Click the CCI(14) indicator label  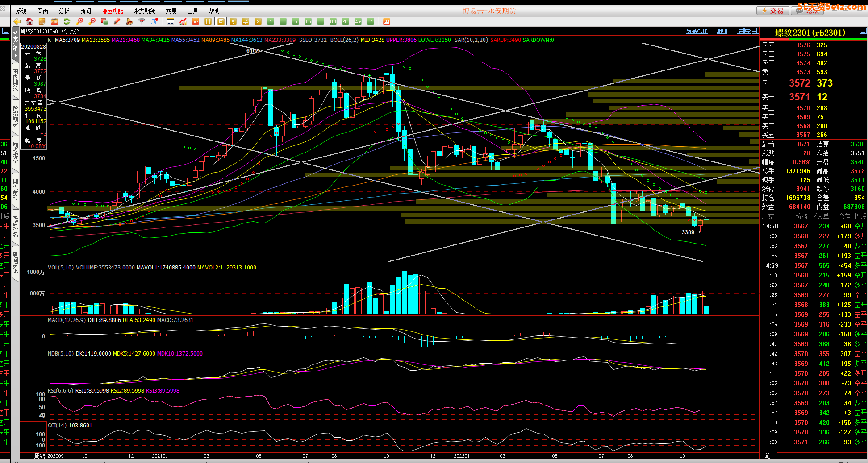click(57, 426)
